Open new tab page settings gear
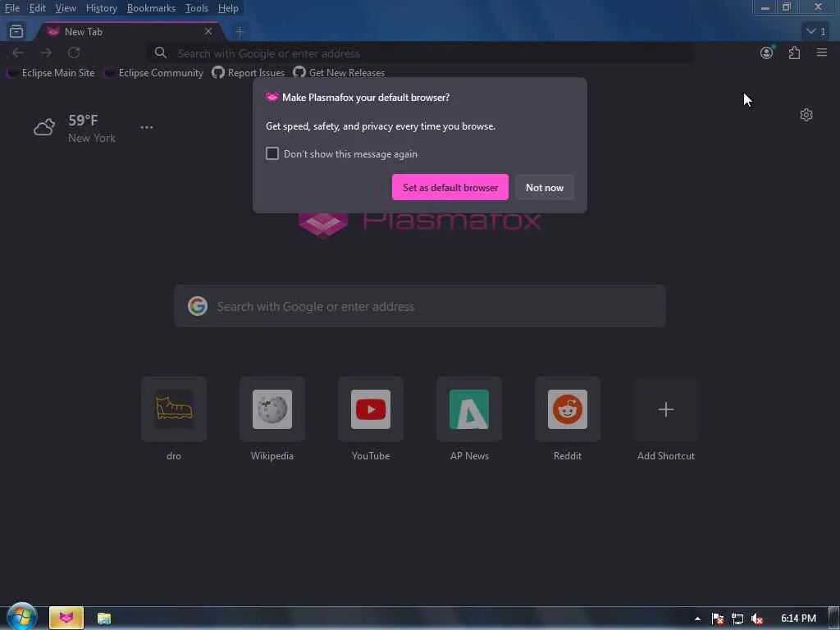 pos(806,115)
